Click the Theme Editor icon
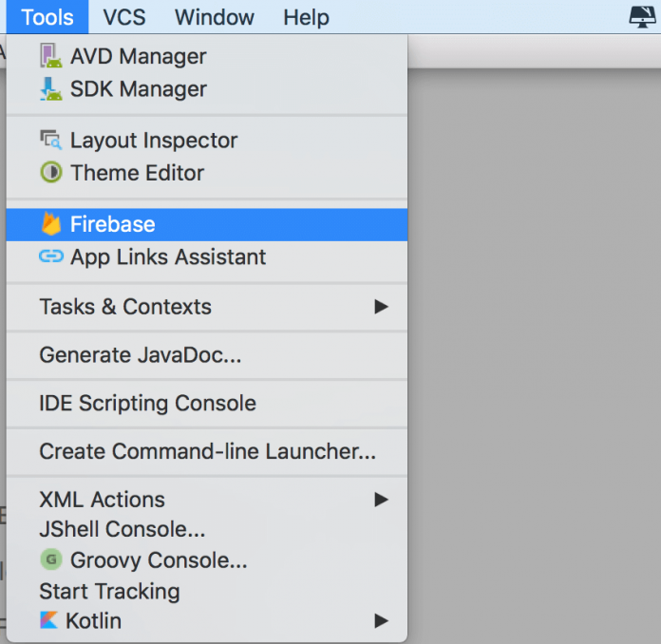The height and width of the screenshot is (644, 661). tap(50, 173)
